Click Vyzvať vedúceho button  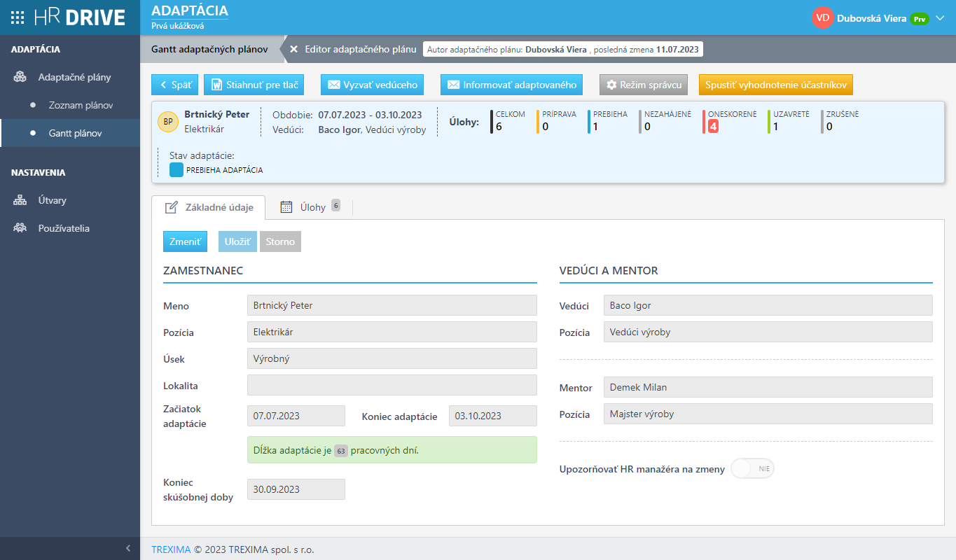373,85
